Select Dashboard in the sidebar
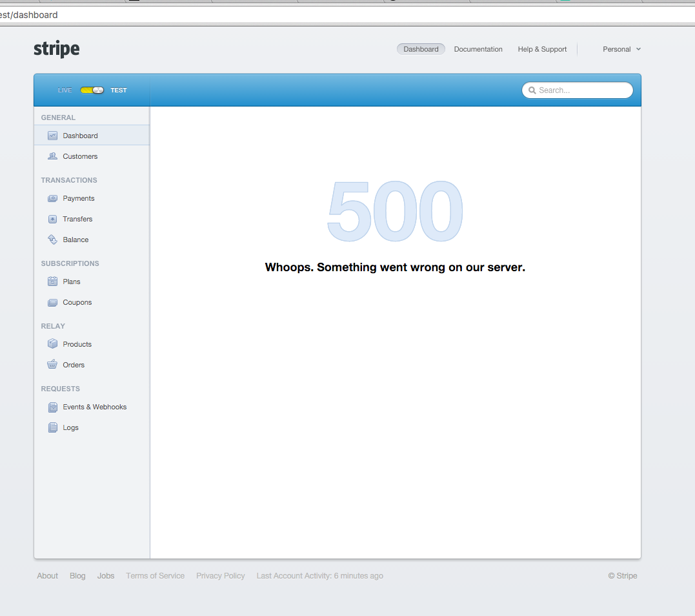This screenshot has height=616, width=695. pyautogui.click(x=92, y=135)
